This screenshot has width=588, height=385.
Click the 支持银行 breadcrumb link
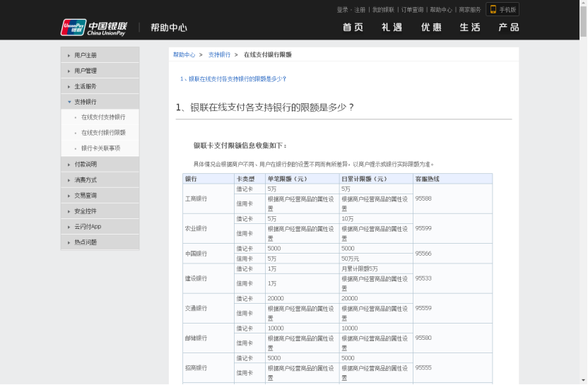pos(219,54)
